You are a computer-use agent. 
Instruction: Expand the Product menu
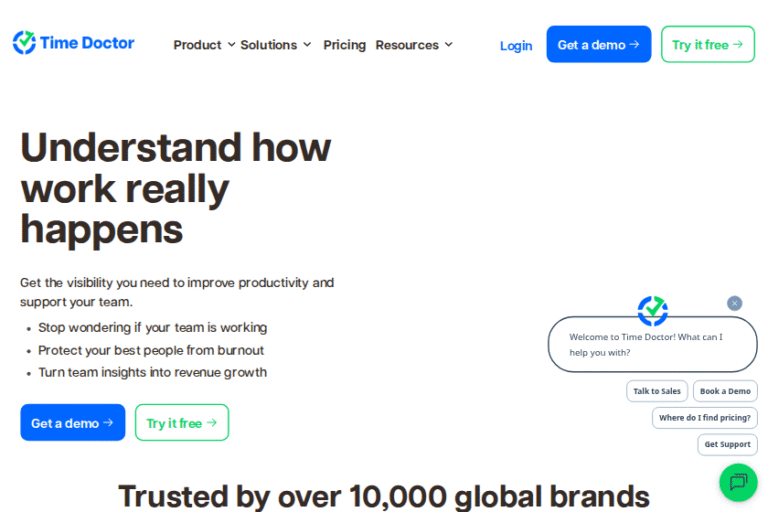point(204,45)
